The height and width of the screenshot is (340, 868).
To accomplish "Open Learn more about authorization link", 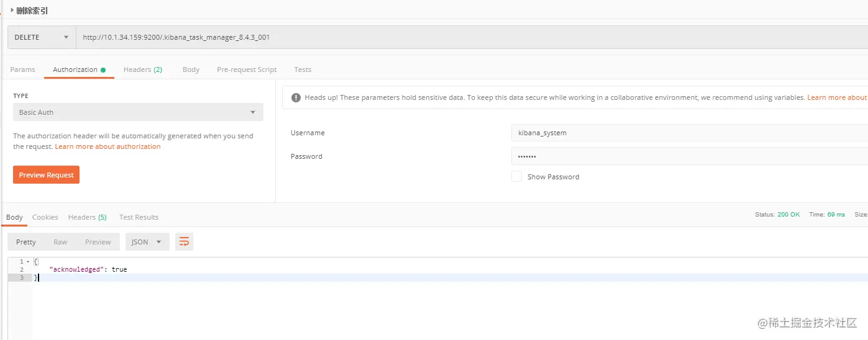I will pyautogui.click(x=107, y=146).
